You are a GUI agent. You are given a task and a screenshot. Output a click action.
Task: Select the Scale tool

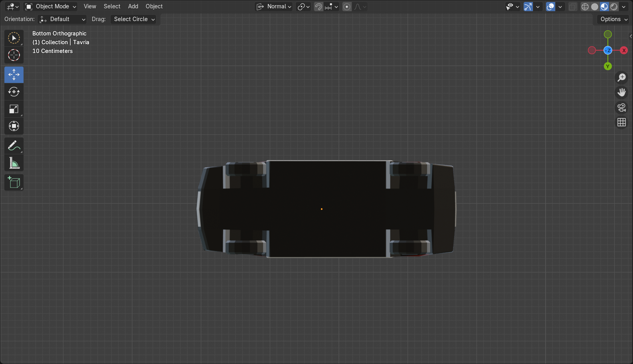tap(14, 109)
